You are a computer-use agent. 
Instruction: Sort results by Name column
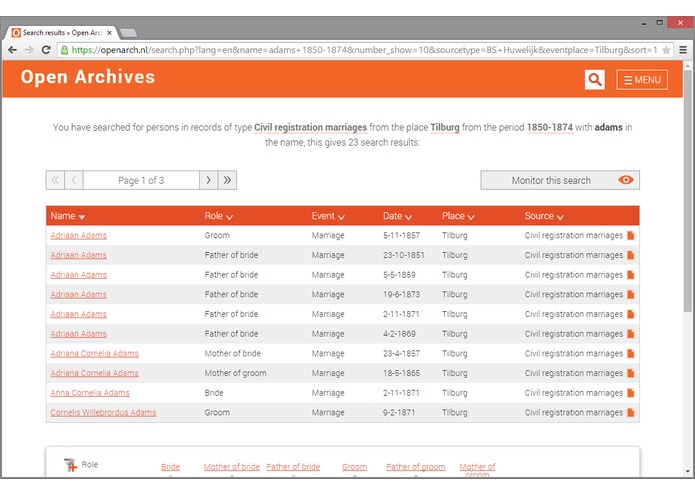point(67,216)
